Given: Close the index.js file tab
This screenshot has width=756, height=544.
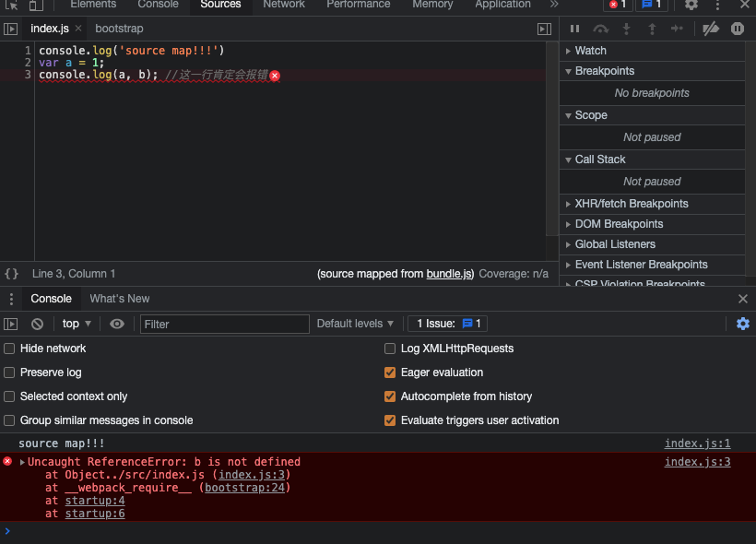Looking at the screenshot, I should tap(78, 29).
